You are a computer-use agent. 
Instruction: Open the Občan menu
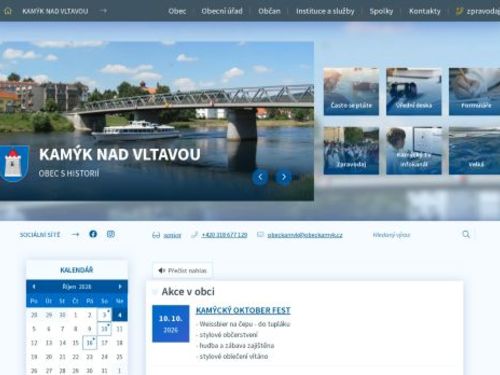click(269, 11)
